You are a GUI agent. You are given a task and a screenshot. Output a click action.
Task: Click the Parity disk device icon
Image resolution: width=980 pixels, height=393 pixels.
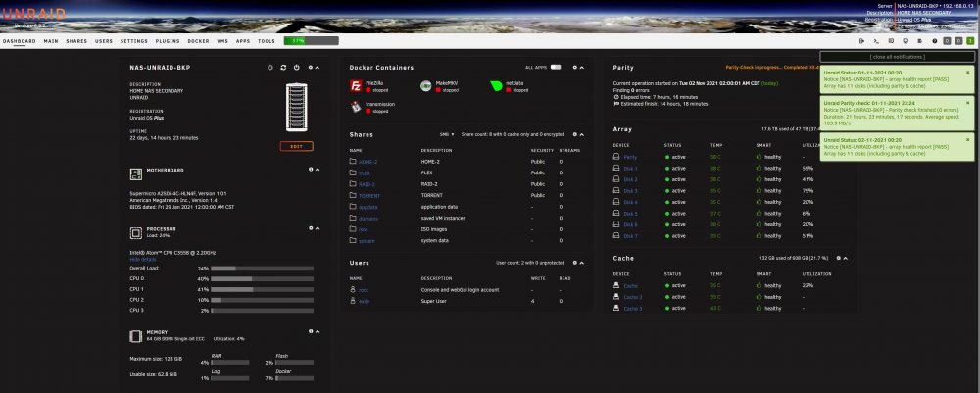(x=616, y=157)
